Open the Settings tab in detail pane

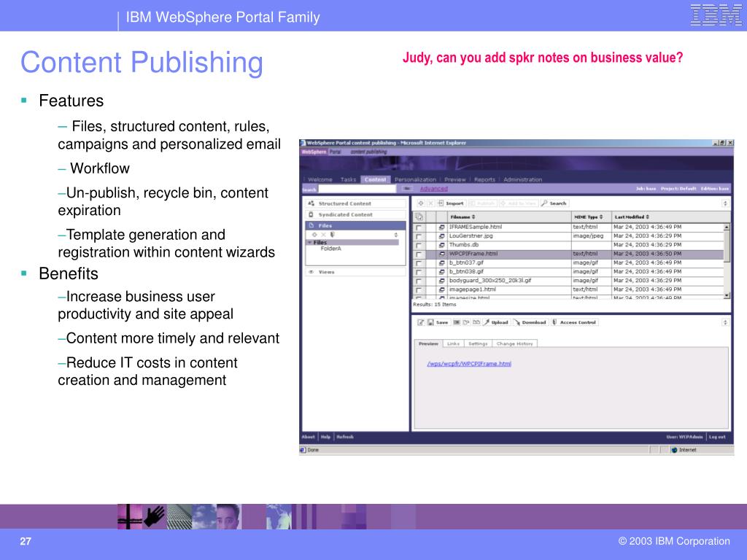point(478,343)
